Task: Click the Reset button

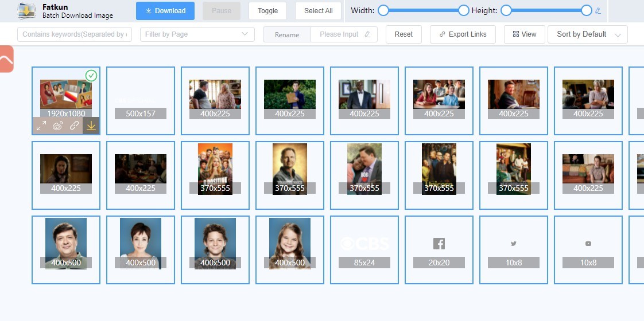Action: click(x=404, y=34)
